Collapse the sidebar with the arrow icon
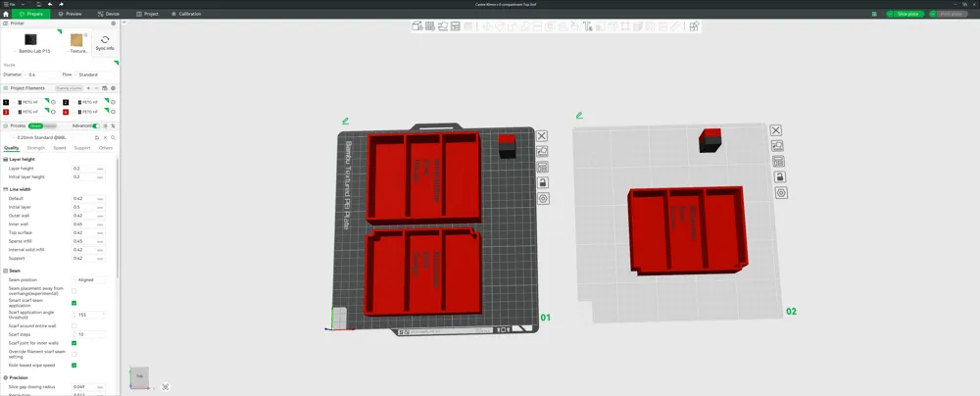Screen dimensions: 980x396 click(x=124, y=23)
